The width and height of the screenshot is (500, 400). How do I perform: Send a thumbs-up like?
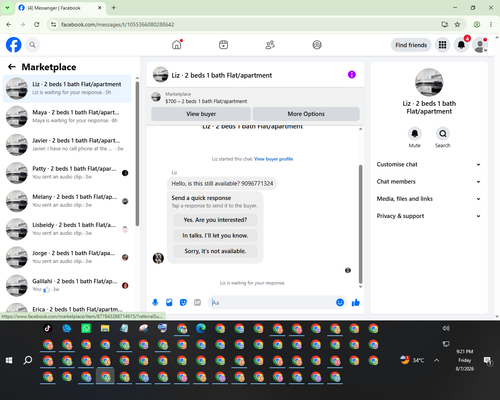[356, 302]
